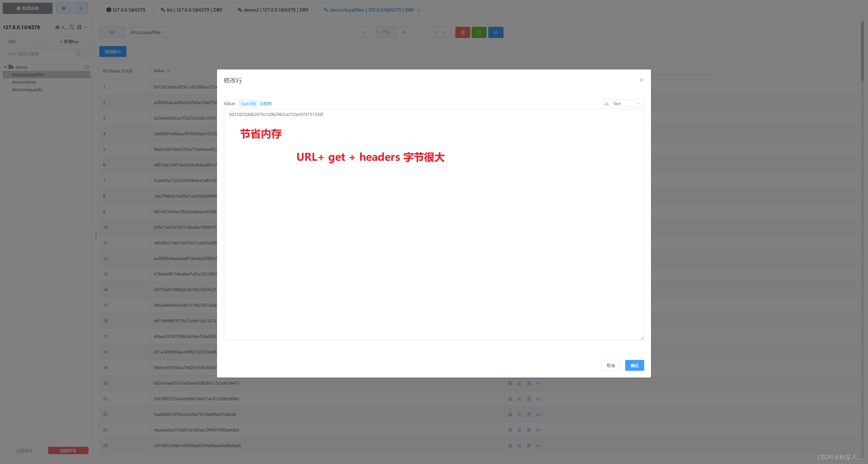Viewport: 868px width, 464px height.
Task: Open Redis CLI console icon
Action: (x=64, y=27)
